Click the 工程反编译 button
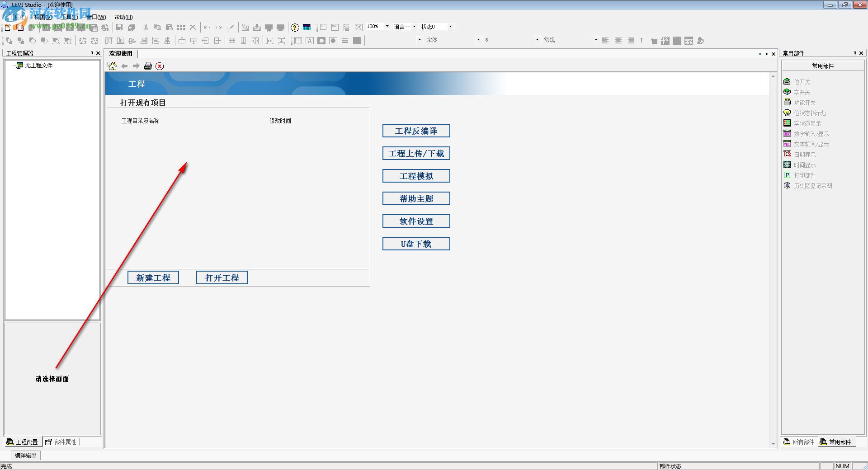The height and width of the screenshot is (470, 868). [416, 131]
